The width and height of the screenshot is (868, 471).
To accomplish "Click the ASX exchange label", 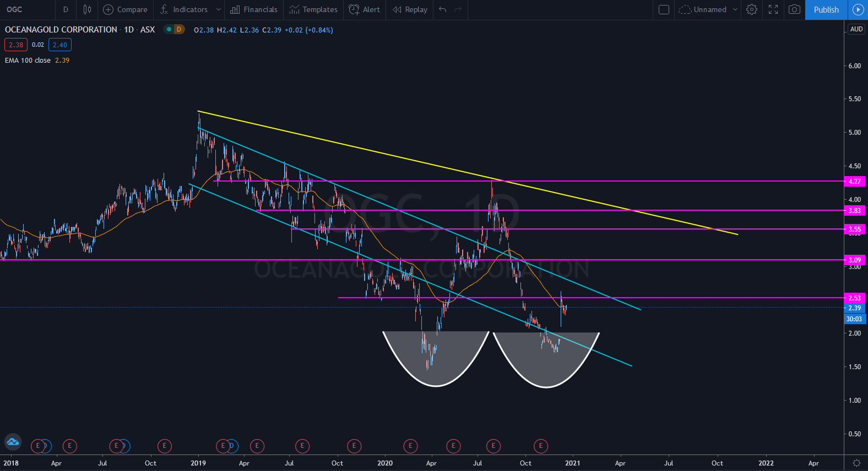I will [x=148, y=30].
